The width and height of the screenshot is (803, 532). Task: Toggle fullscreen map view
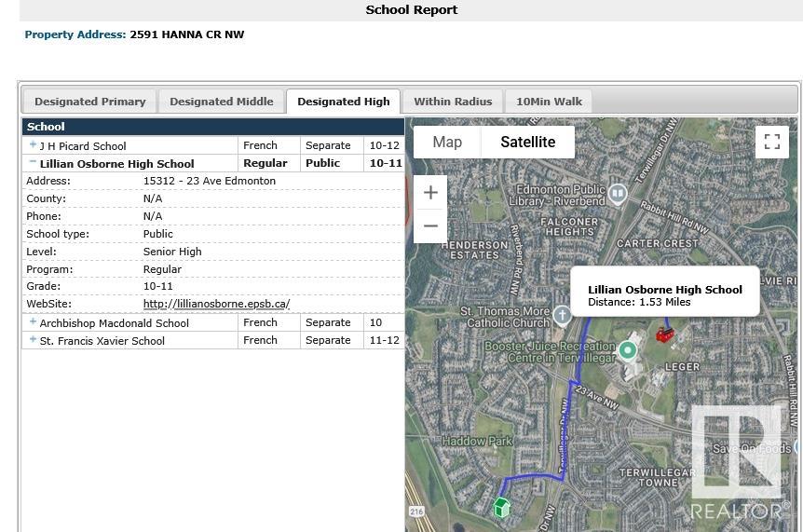771,142
